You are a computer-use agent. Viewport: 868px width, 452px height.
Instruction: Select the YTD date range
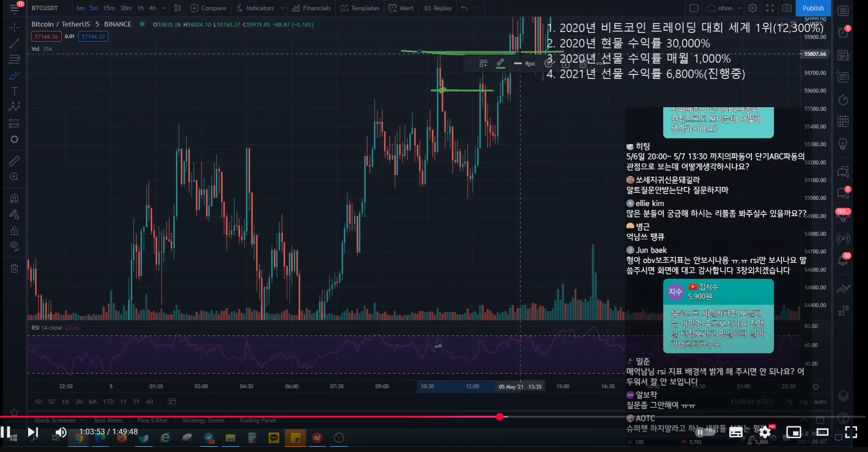tap(109, 401)
